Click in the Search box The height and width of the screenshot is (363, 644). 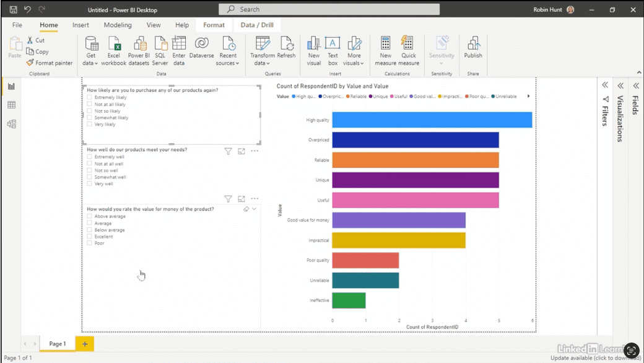coord(329,9)
